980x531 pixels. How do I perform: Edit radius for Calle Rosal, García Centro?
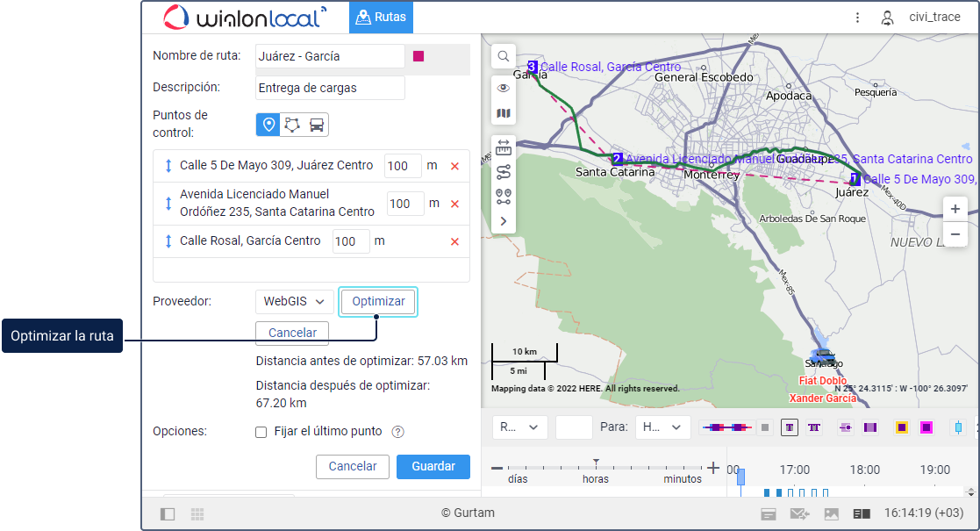click(351, 241)
